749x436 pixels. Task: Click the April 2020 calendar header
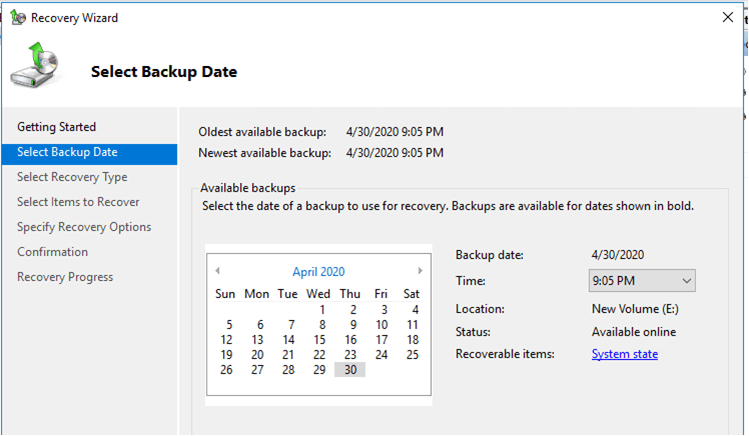(x=319, y=272)
